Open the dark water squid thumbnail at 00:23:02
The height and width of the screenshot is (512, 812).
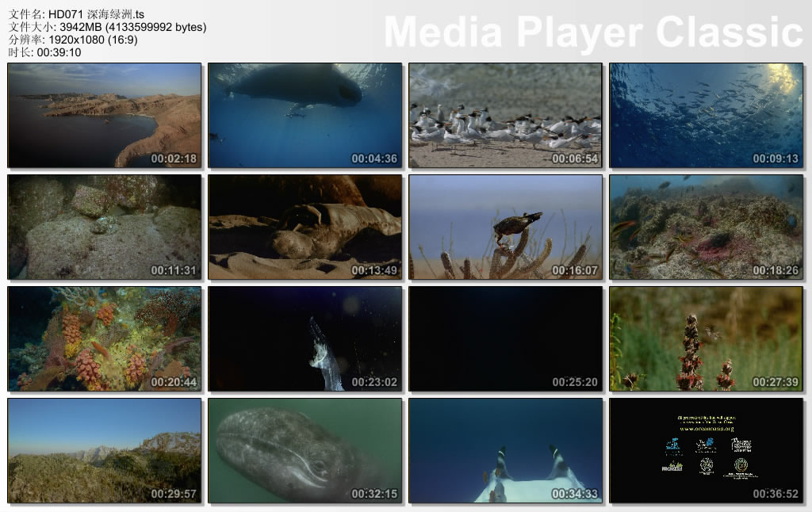(304, 339)
